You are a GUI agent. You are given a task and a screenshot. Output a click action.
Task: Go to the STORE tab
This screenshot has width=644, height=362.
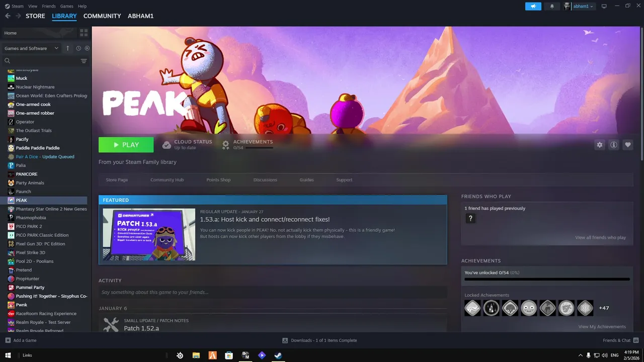pyautogui.click(x=35, y=16)
